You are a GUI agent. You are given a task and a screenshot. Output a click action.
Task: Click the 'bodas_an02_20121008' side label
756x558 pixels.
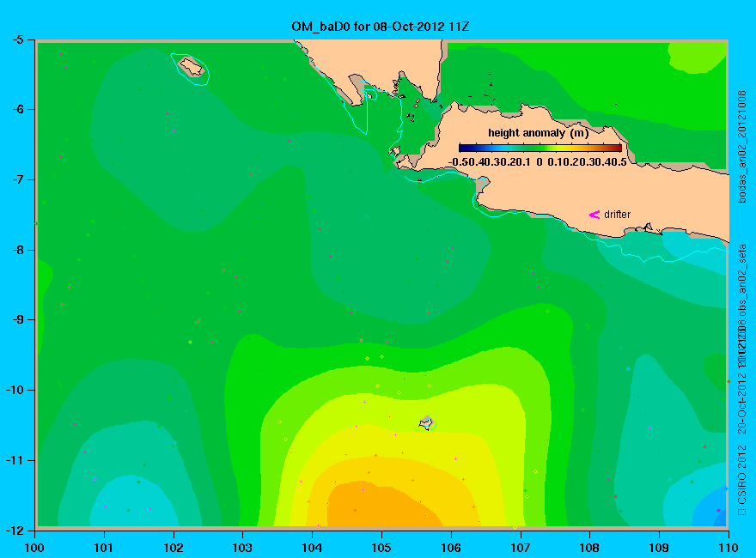[742, 147]
